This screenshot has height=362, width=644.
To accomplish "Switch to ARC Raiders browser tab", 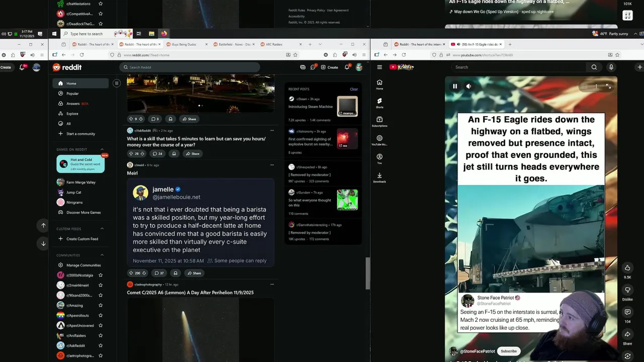I will coord(280,44).
